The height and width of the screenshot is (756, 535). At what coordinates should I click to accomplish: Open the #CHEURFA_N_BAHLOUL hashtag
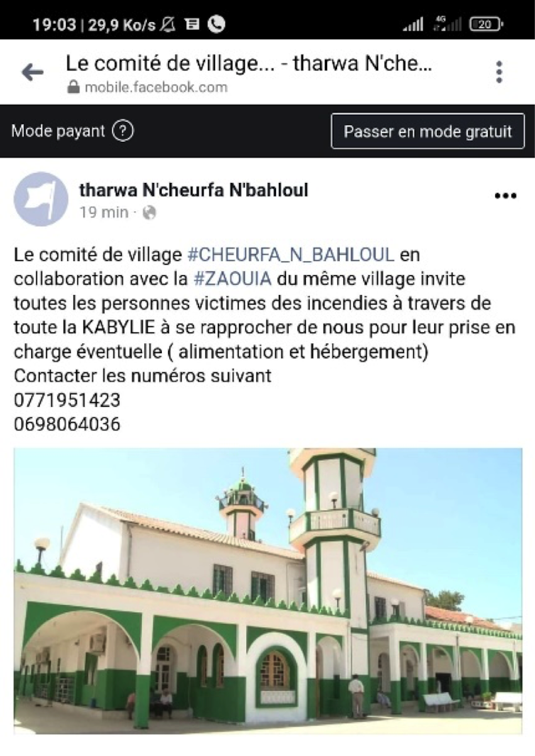click(x=290, y=255)
